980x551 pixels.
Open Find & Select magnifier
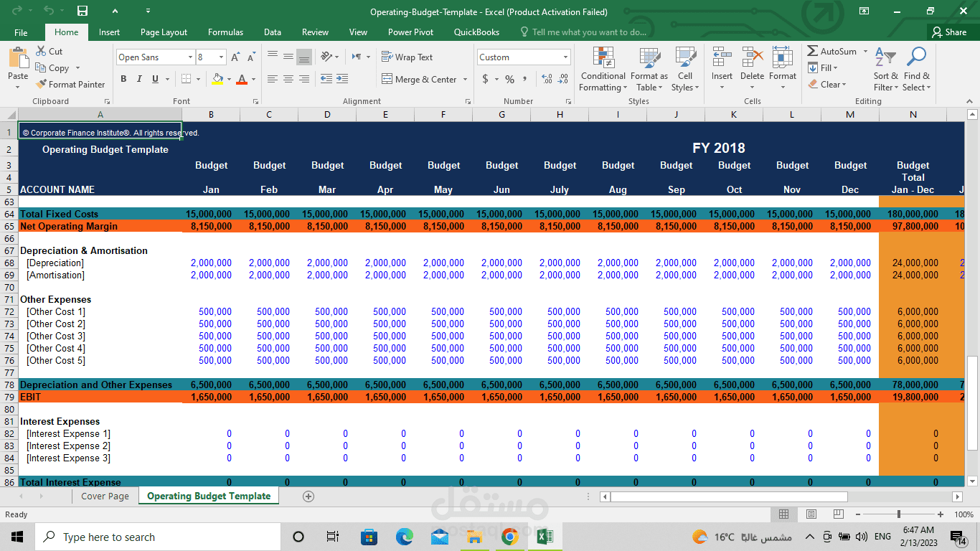[916, 70]
